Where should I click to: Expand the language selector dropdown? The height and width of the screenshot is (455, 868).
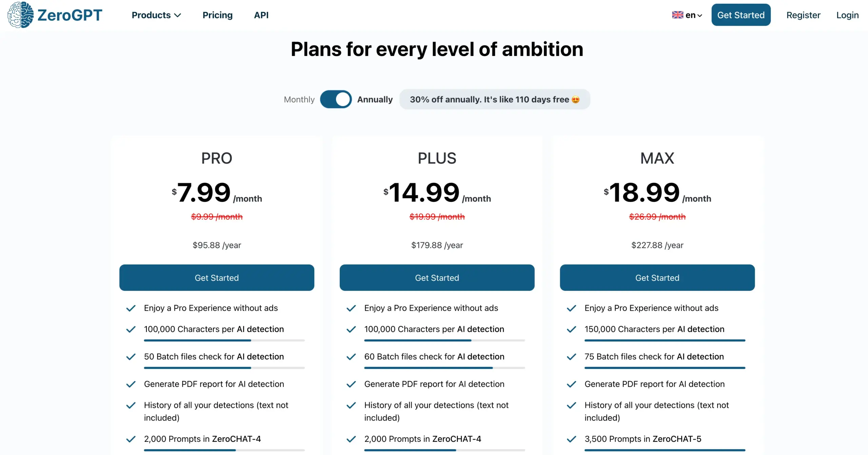coord(687,15)
